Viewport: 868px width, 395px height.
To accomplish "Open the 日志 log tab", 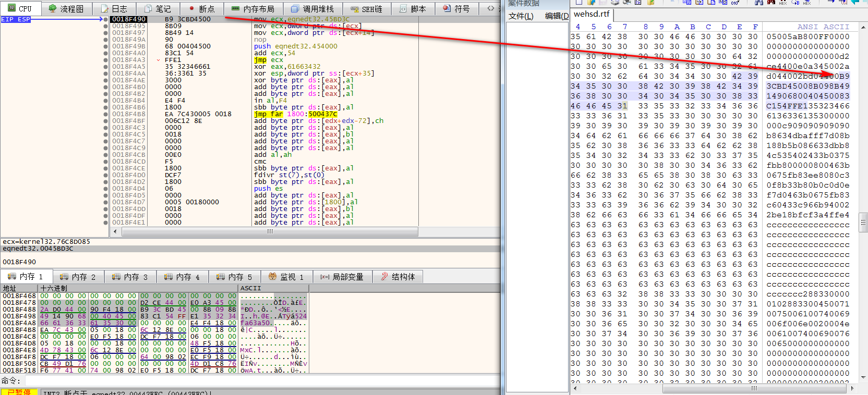I will 114,9.
